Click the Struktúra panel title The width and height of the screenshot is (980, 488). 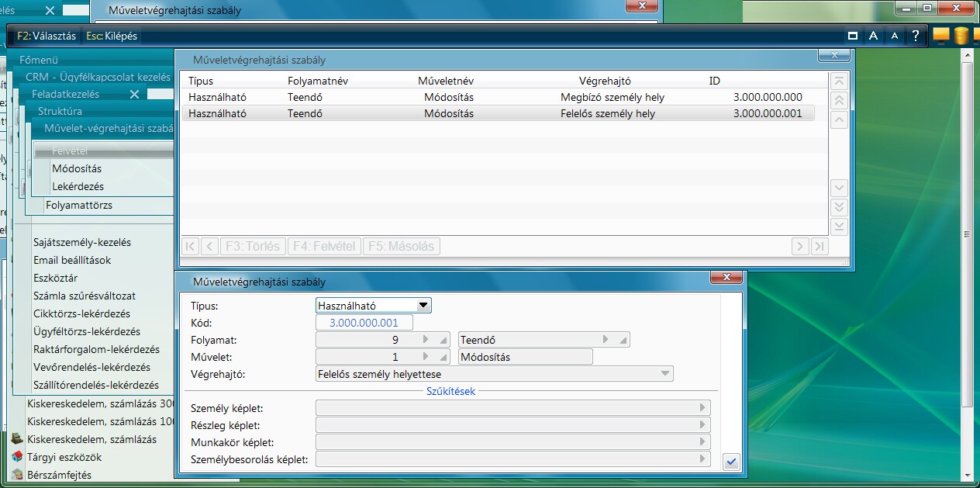click(60, 111)
